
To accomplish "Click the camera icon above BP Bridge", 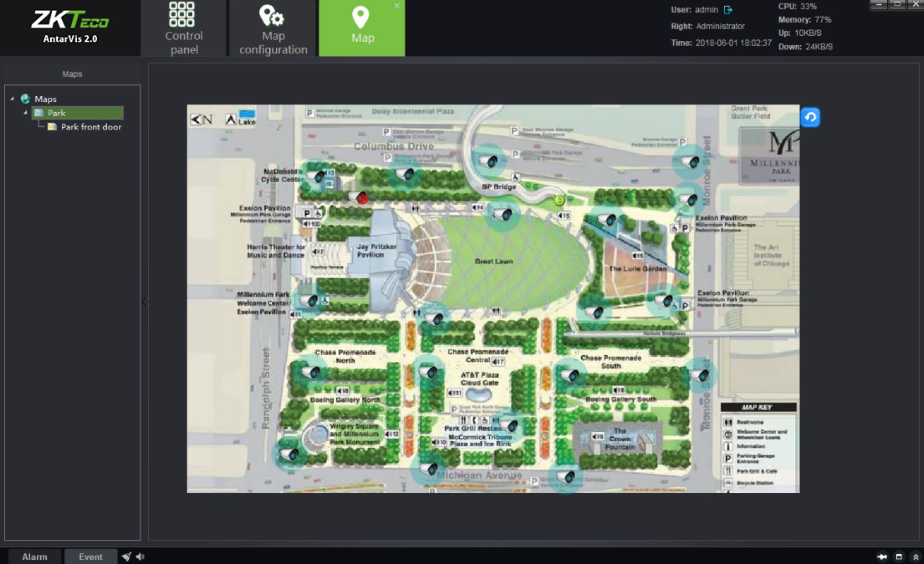I will 488,161.
